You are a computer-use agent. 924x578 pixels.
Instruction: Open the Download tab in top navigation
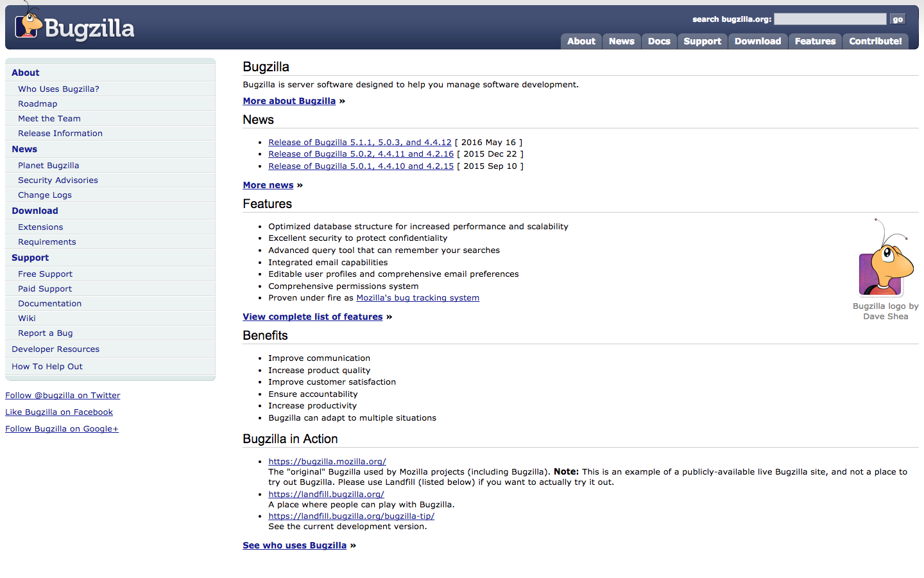point(758,41)
